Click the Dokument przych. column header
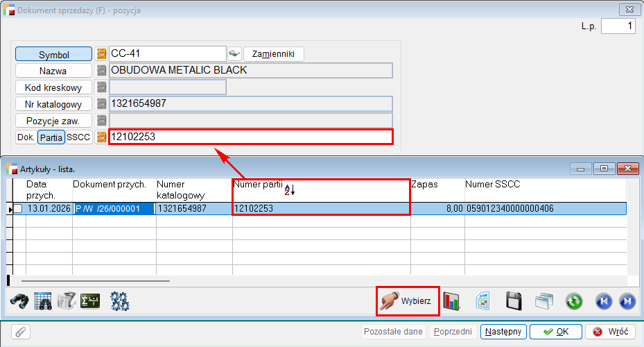 coord(109,185)
